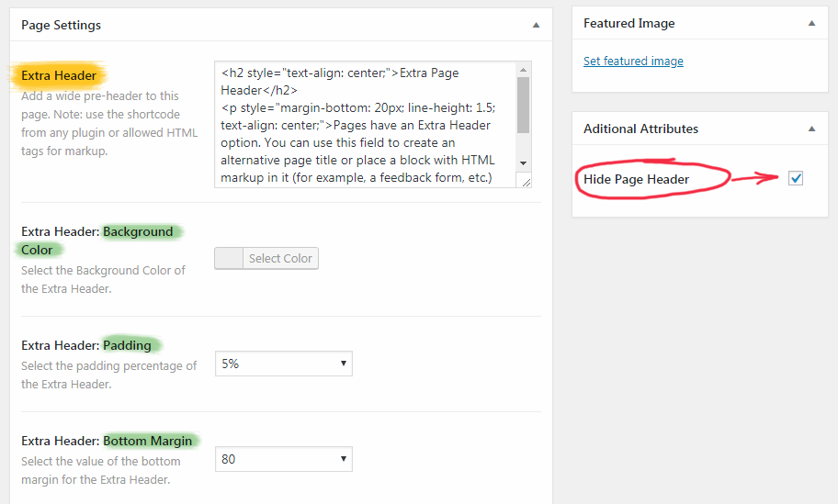Collapse the Aditional Attributes box arrow

[811, 129]
